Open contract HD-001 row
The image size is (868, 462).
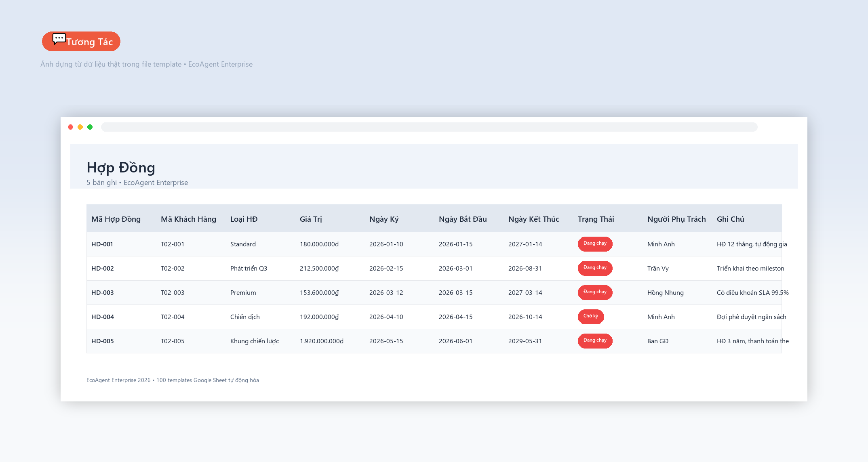(x=434, y=244)
